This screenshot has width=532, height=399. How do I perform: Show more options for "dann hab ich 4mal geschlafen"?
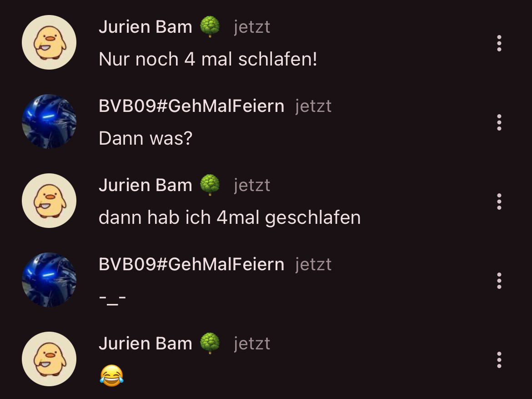(x=499, y=202)
